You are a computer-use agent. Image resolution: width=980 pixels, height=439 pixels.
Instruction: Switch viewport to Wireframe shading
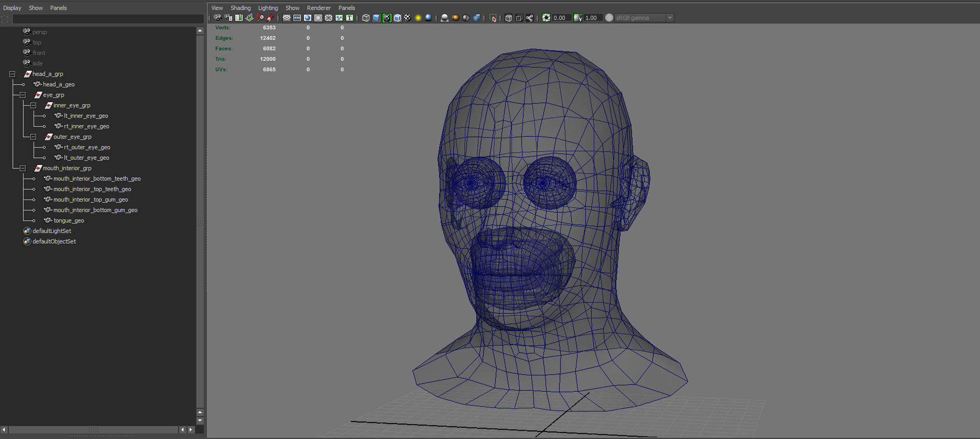(x=365, y=18)
